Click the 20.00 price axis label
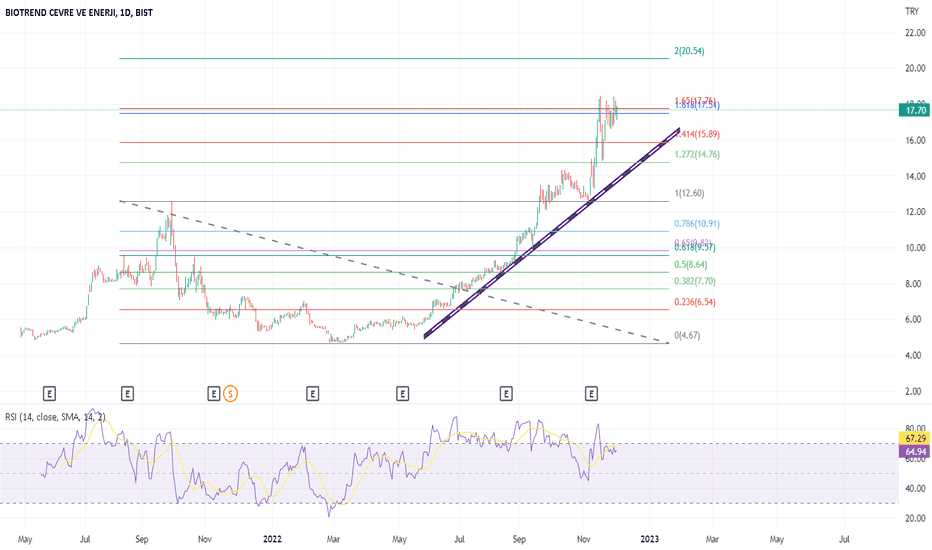The image size is (932, 550). tap(915, 69)
